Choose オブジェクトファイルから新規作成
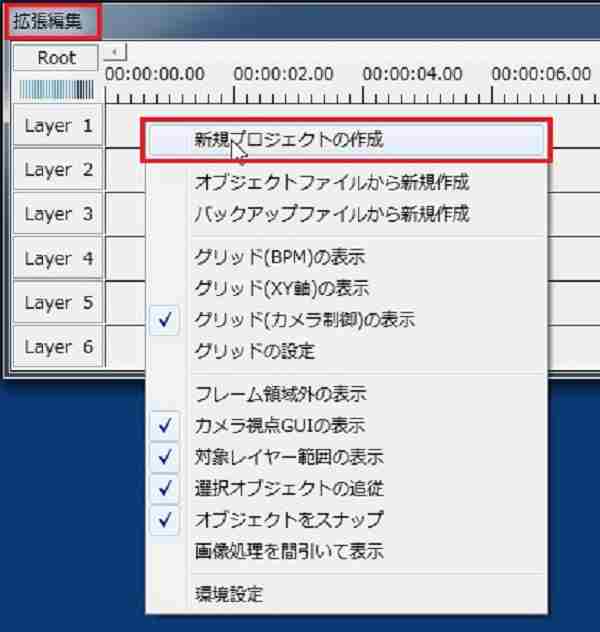This screenshot has width=600, height=632. point(347,183)
